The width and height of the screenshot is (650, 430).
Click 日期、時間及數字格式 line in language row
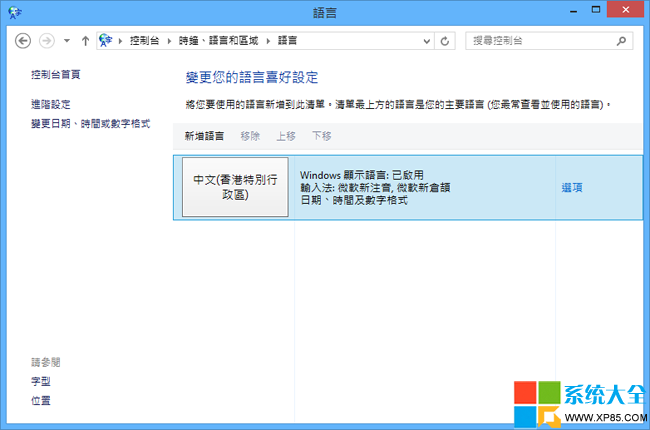pos(354,200)
